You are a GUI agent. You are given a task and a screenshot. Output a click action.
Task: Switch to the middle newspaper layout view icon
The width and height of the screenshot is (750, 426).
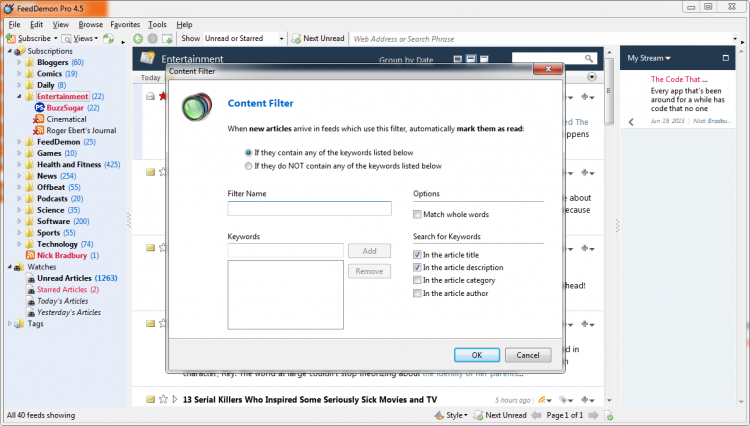pos(471,59)
